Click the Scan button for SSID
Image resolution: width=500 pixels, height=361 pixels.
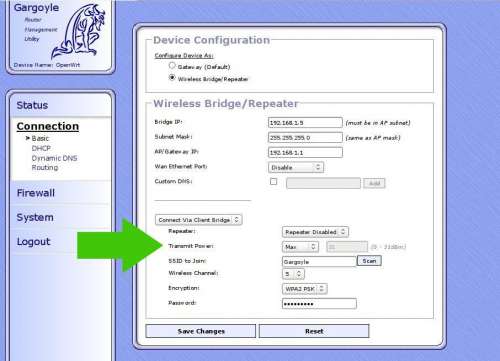(x=369, y=261)
